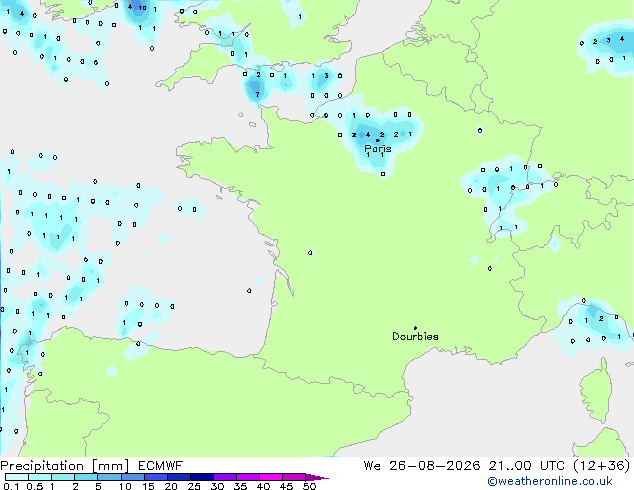Click the '21:00 UTC' time text
The image size is (634, 490).
(526, 466)
